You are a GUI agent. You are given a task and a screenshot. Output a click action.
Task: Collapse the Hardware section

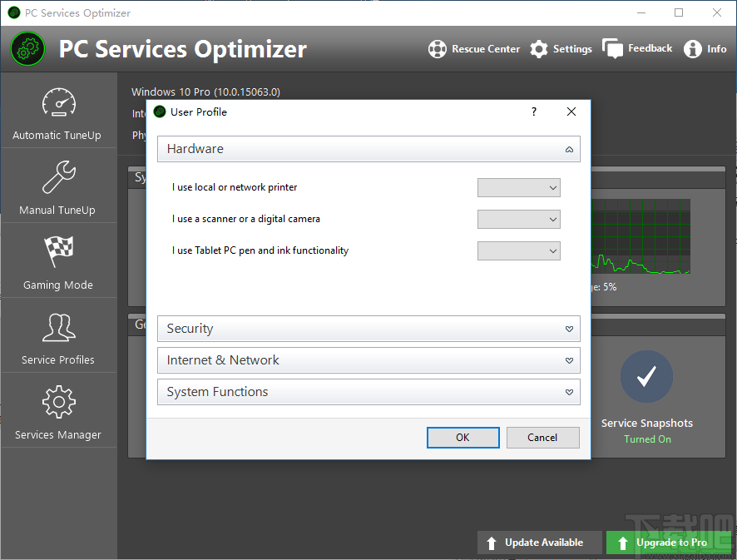569,149
